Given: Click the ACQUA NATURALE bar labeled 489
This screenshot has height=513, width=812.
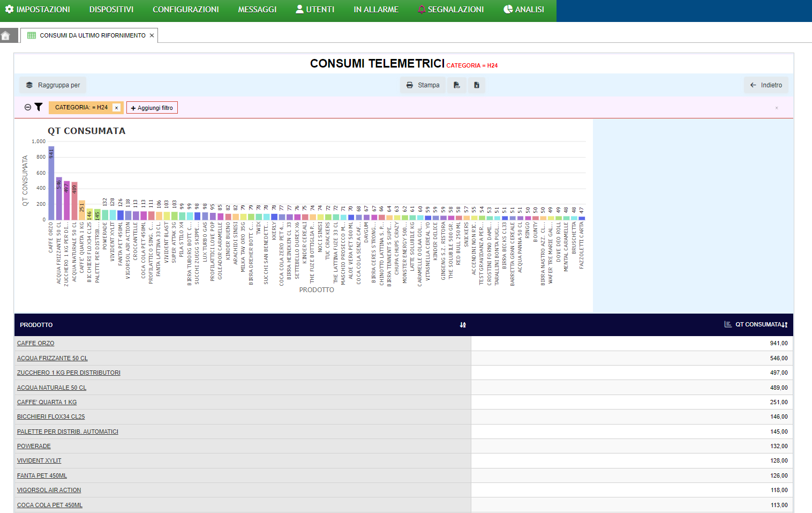Looking at the screenshot, I should point(74,201).
